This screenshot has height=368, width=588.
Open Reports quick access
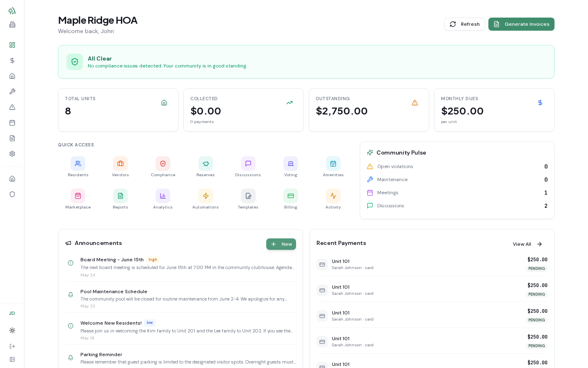tap(120, 199)
